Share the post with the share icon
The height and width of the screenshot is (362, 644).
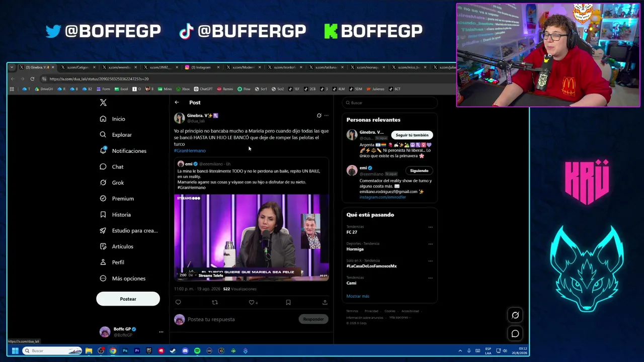pos(325,302)
